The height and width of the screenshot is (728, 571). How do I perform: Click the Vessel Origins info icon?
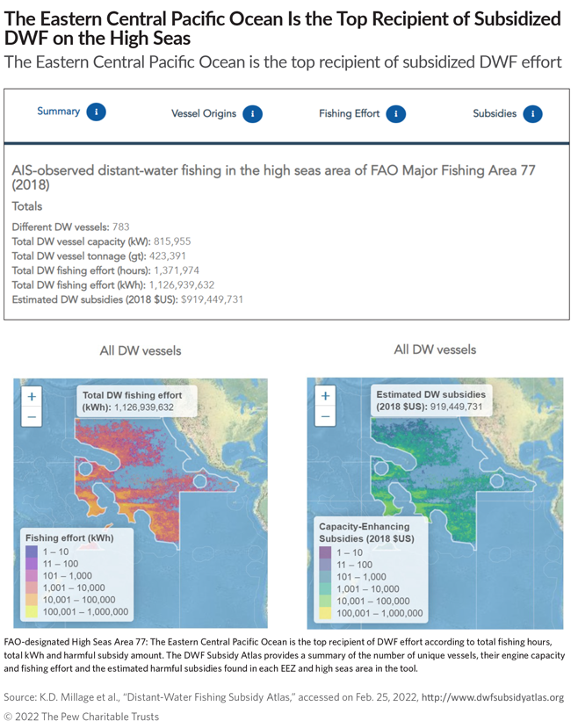point(255,113)
